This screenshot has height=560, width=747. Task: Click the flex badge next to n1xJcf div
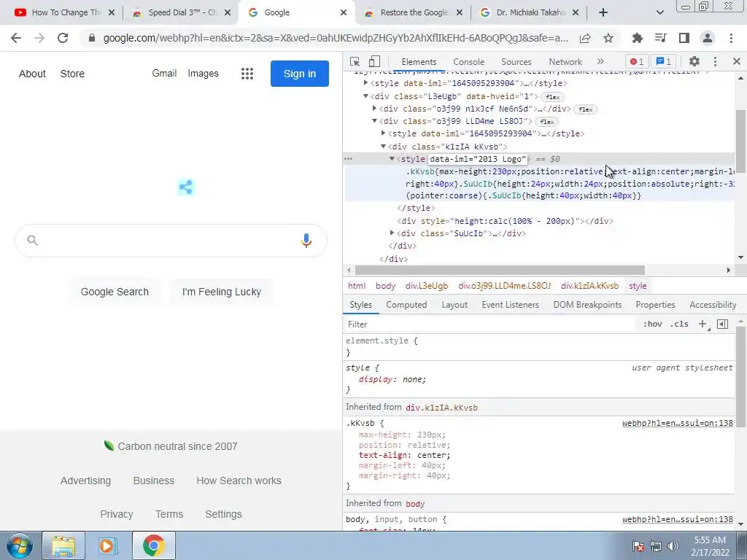click(x=586, y=109)
